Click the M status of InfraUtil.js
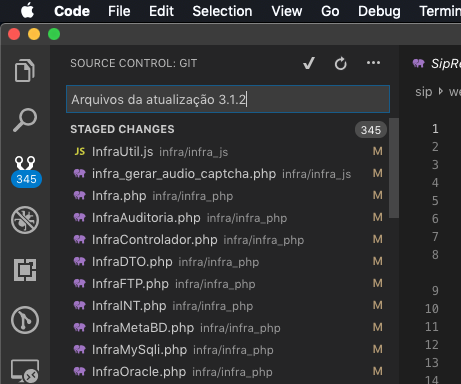This screenshot has width=461, height=384. (x=378, y=151)
